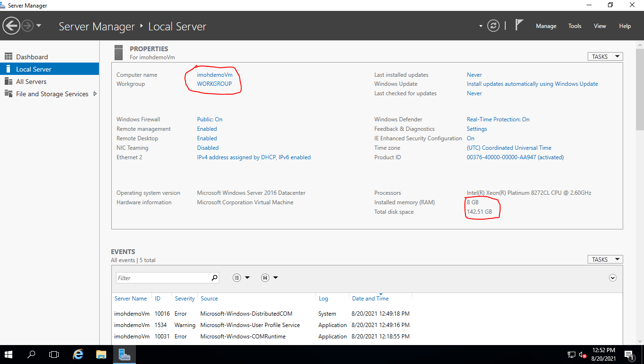Click Last checked for updates Never link

point(474,93)
